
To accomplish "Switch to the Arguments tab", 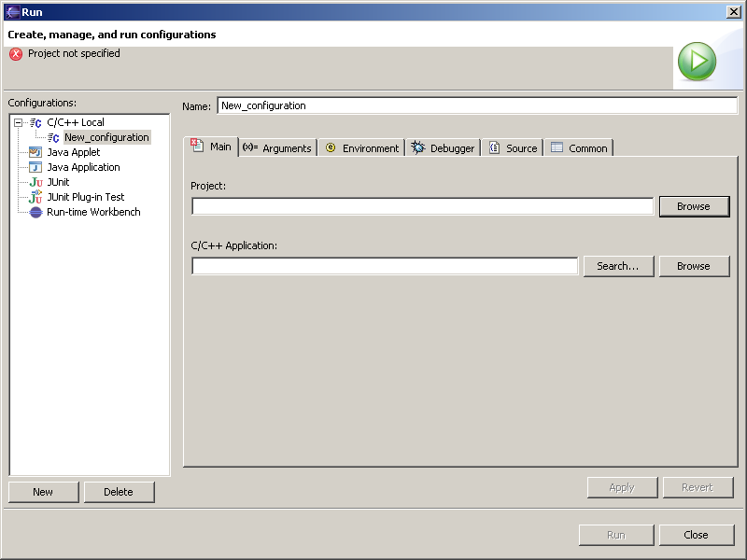I will [277, 147].
